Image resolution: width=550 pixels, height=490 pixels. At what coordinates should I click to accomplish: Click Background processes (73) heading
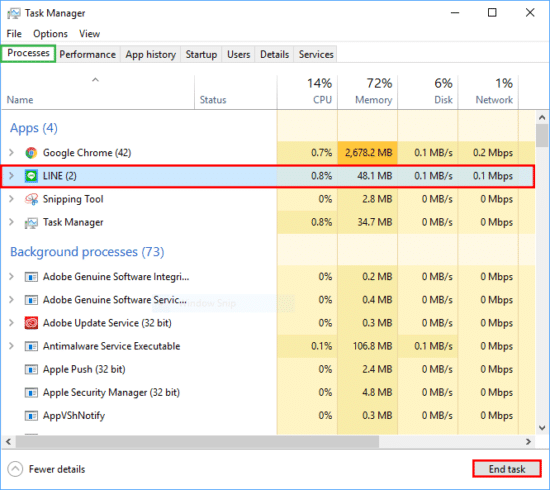87,252
